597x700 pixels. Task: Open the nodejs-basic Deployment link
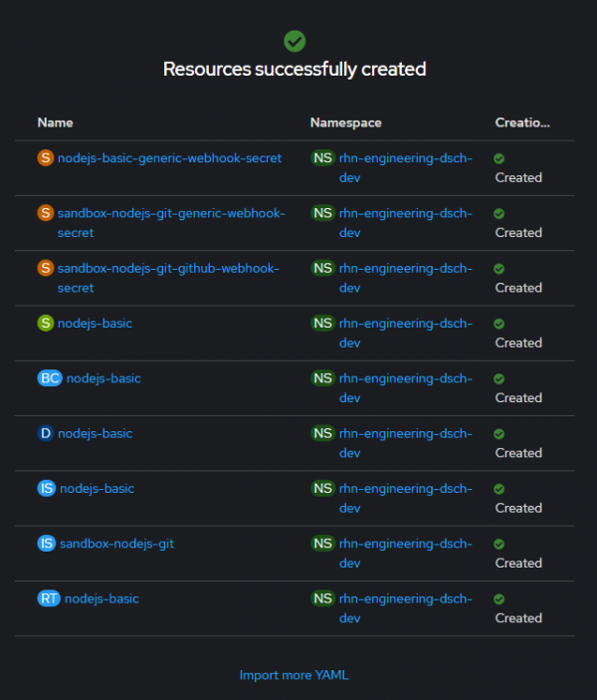click(x=95, y=433)
